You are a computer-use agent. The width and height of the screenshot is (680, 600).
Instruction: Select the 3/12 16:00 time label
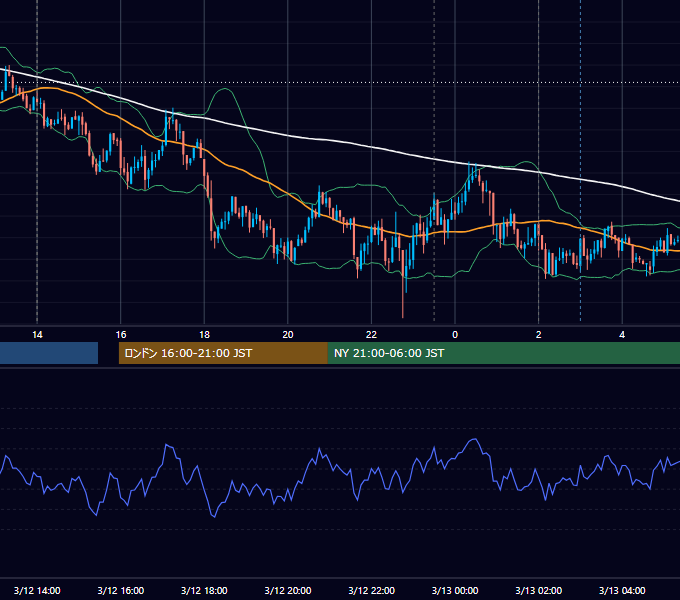pyautogui.click(x=121, y=590)
